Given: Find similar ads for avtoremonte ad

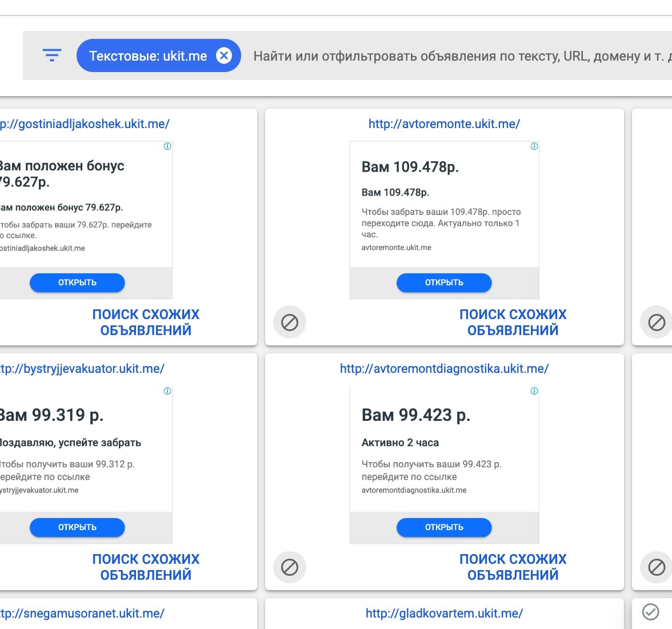Looking at the screenshot, I should click(513, 323).
